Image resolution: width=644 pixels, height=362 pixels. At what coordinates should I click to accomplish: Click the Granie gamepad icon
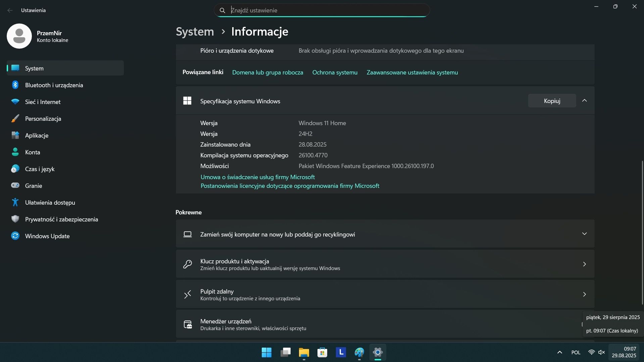pyautogui.click(x=15, y=185)
